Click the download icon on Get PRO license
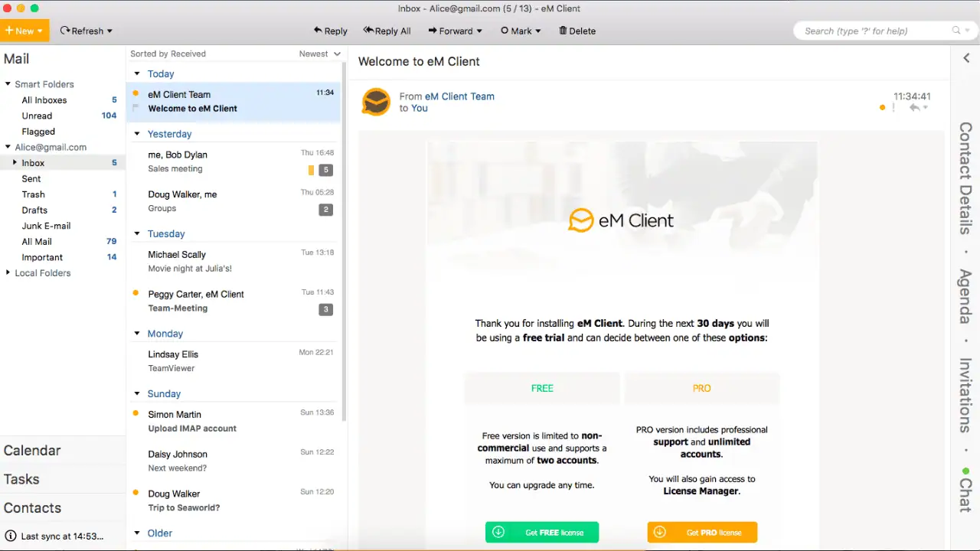Viewport: 980px width, 551px height. click(660, 532)
